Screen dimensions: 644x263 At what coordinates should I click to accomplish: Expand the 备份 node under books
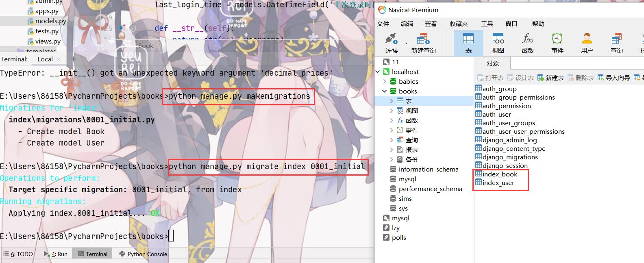392,159
